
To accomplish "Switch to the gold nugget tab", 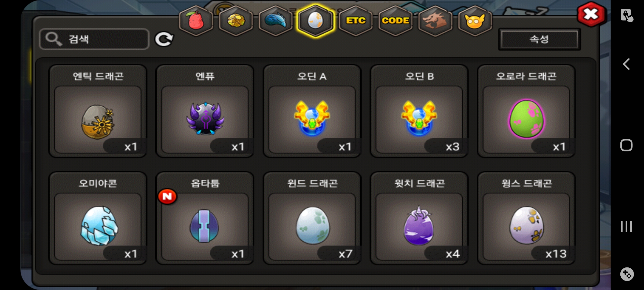I will tap(236, 21).
